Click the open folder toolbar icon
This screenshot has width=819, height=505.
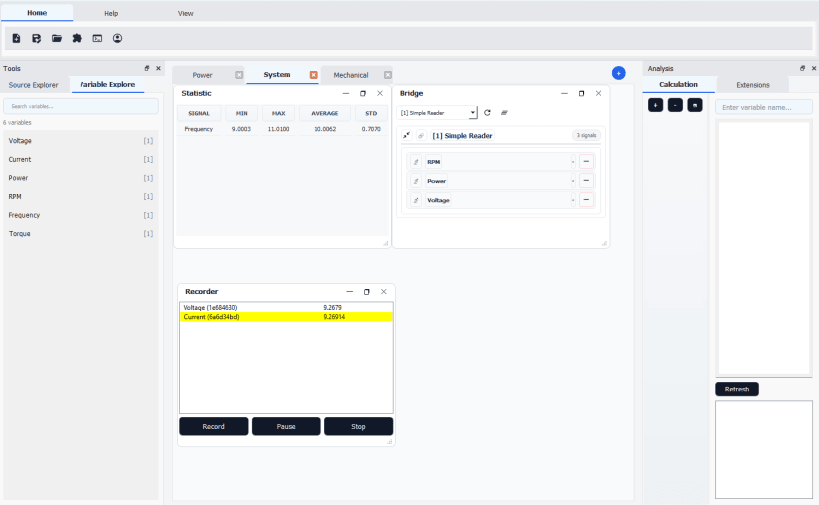pos(57,38)
